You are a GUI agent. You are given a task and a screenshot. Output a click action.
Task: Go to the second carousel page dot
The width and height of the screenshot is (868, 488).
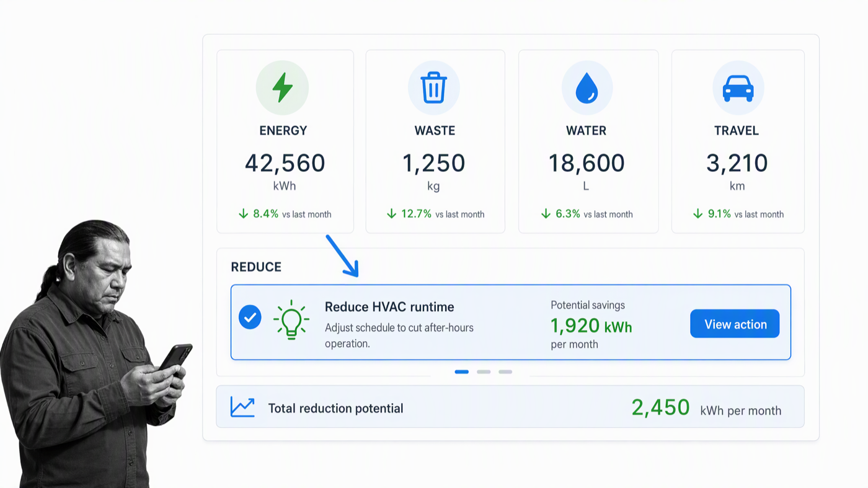(x=484, y=372)
